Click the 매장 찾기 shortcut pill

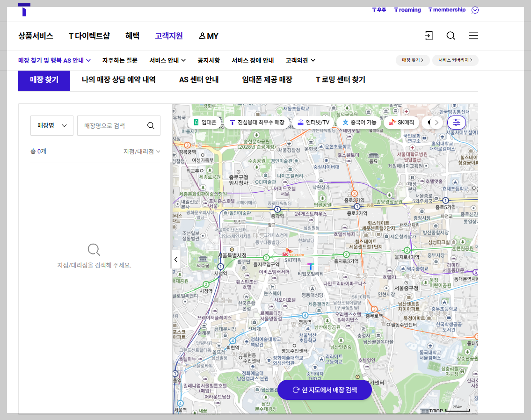[413, 60]
